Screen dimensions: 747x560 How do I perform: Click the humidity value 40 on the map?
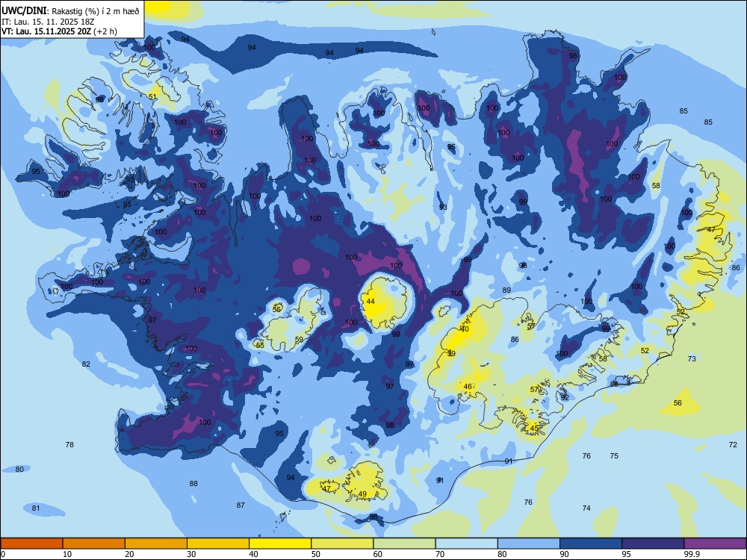coord(465,329)
